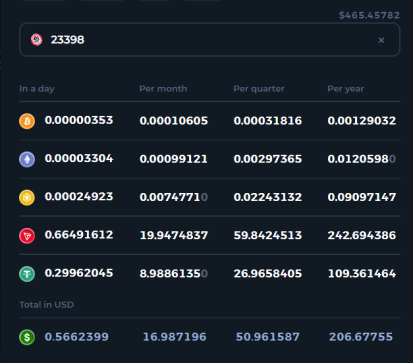Click the 'In a day' column header

[37, 89]
